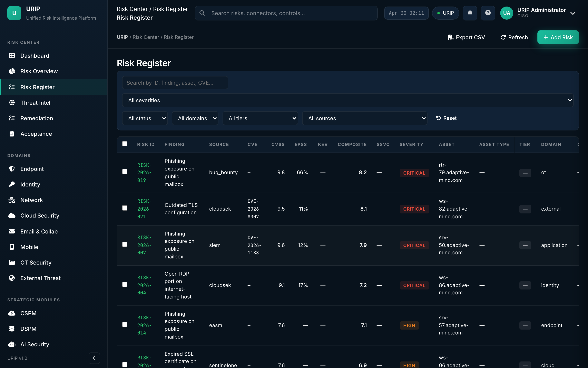
Task: Click the Reset filters button
Action: (446, 118)
